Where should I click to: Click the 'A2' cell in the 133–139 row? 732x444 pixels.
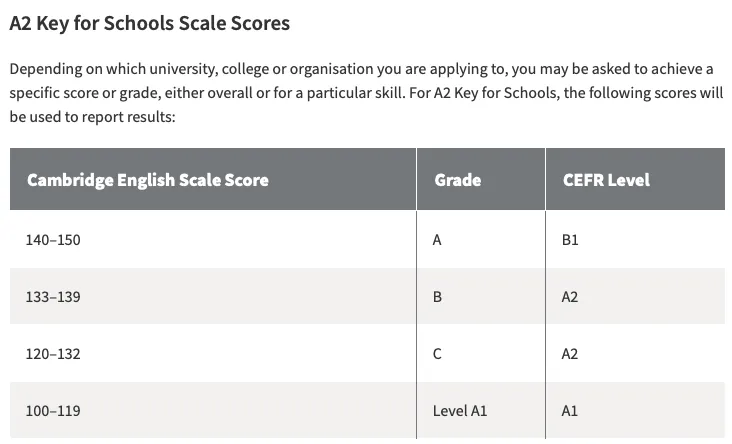coord(570,297)
